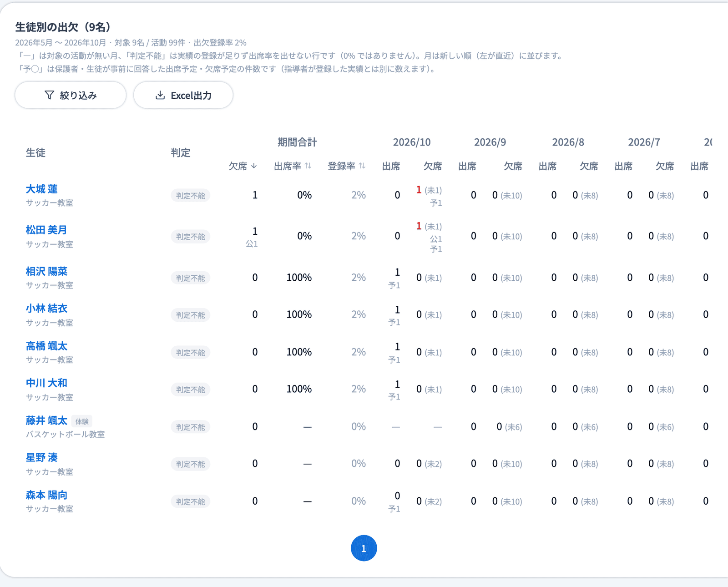Open student 相沢 陽菜 link
Viewport: 728px width, 587px height.
coord(46,271)
